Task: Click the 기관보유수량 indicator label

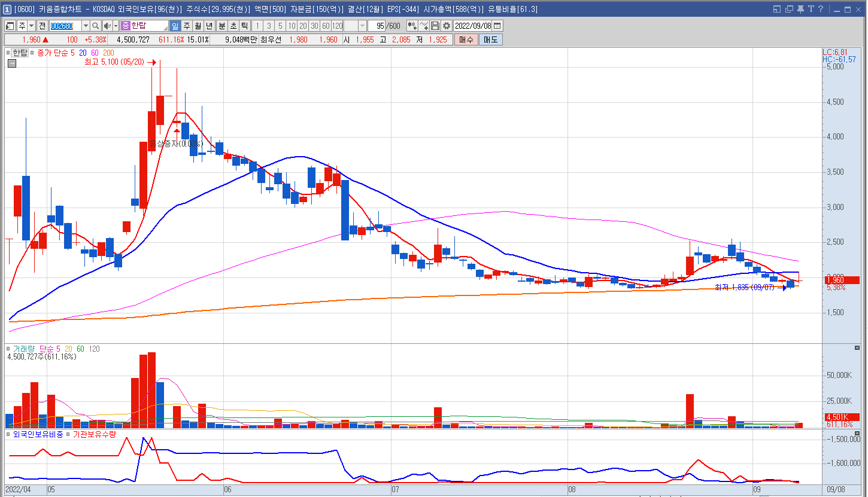Action: (x=94, y=434)
